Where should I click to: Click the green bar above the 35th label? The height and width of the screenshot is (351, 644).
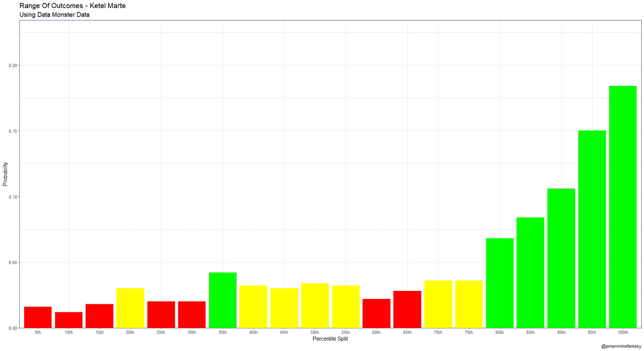[223, 301]
